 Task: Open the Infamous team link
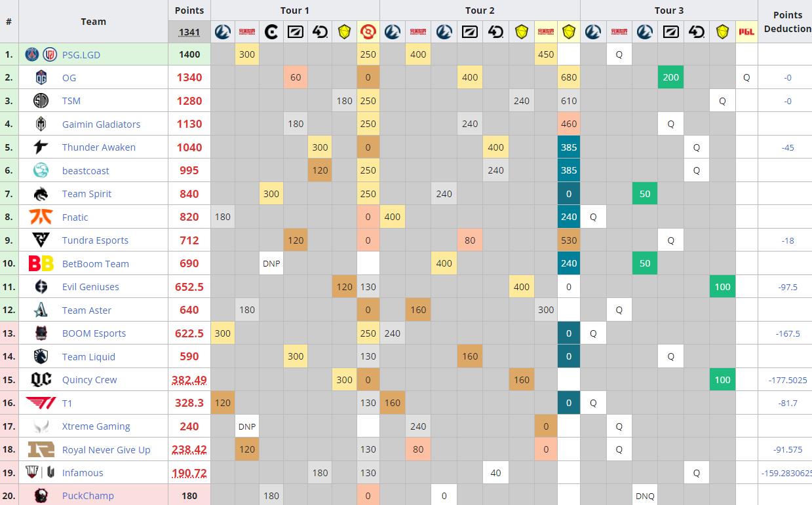point(83,473)
